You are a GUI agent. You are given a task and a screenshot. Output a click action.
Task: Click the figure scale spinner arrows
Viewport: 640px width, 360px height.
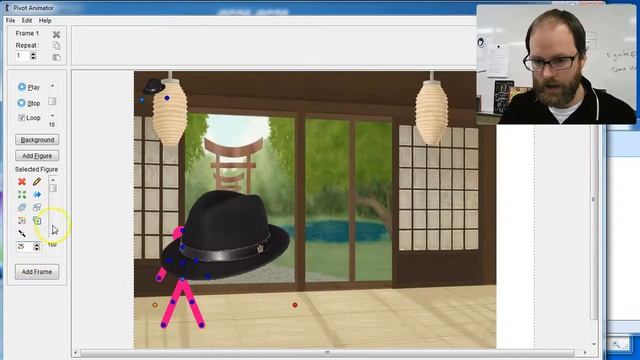37,247
